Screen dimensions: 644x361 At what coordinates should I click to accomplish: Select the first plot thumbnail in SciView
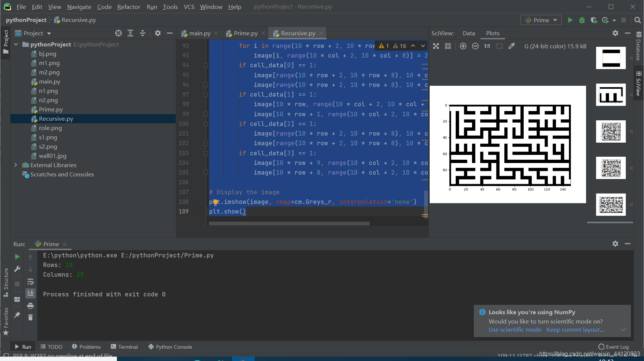pos(611,58)
